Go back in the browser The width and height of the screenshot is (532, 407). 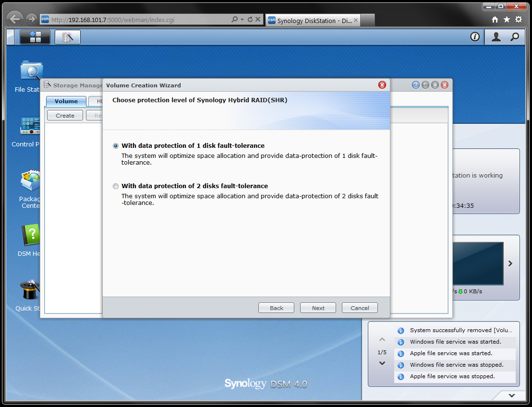pos(14,19)
